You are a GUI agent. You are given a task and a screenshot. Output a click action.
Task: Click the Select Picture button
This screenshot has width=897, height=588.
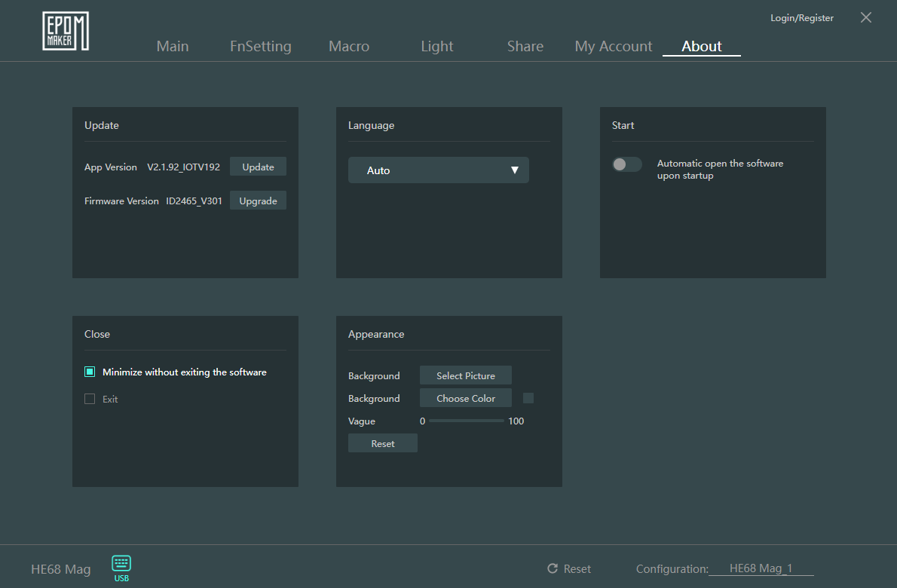click(466, 375)
